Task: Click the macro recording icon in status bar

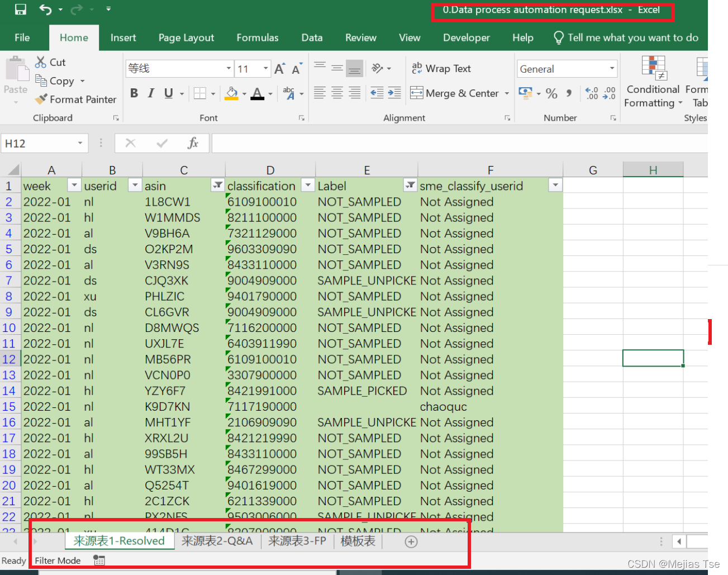Action: (x=99, y=559)
